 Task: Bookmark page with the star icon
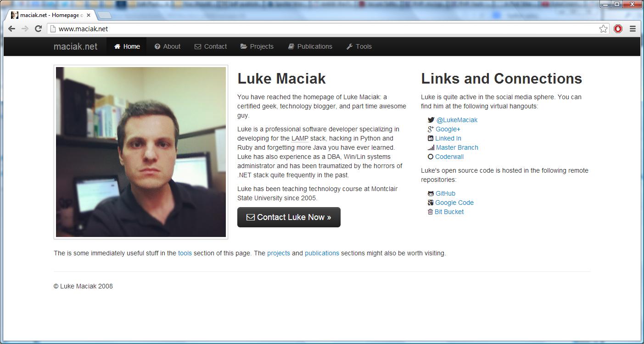tap(603, 28)
